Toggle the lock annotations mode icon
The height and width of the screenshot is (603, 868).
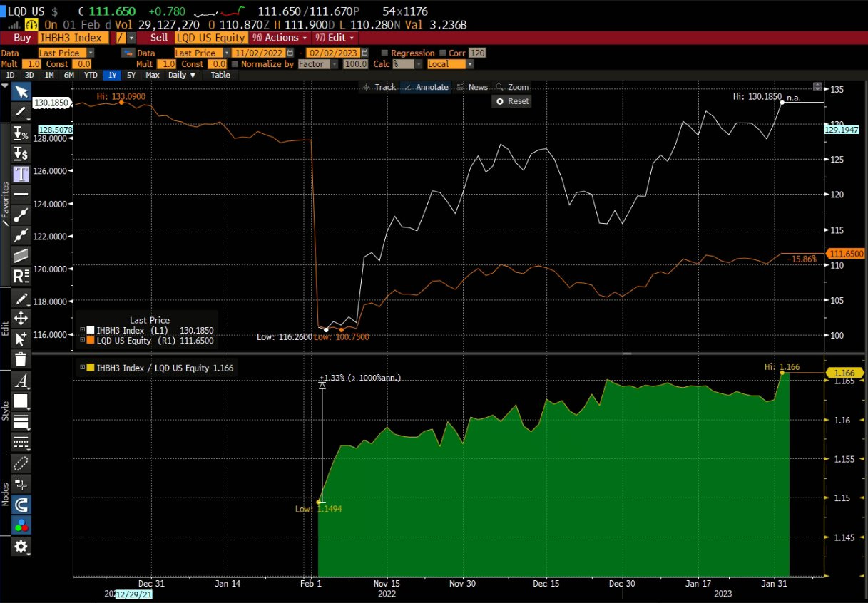(x=21, y=485)
